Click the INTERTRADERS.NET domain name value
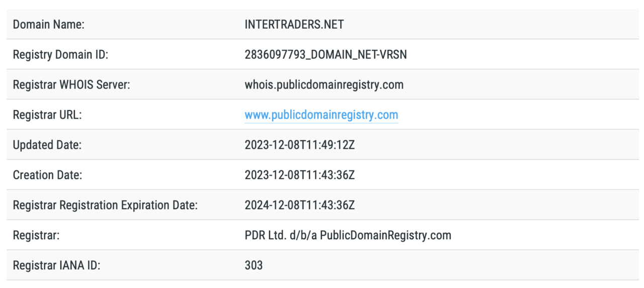Viewport: 644px width, 288px height. [294, 25]
